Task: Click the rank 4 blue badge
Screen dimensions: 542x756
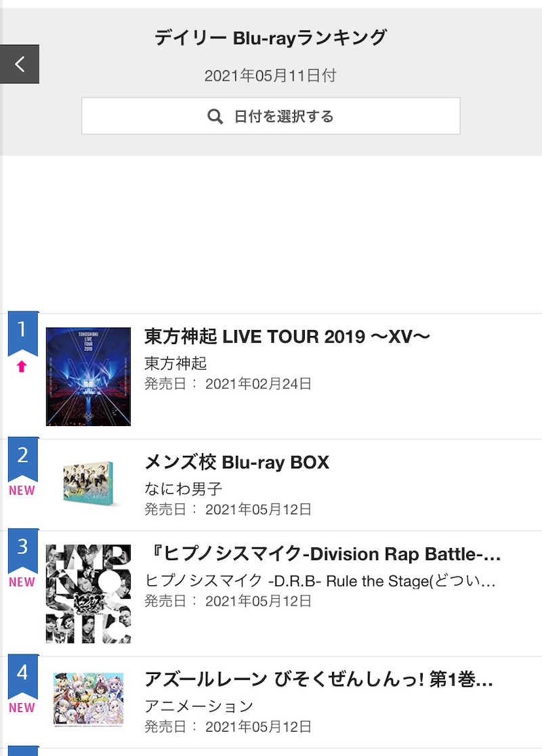Action: (22, 674)
